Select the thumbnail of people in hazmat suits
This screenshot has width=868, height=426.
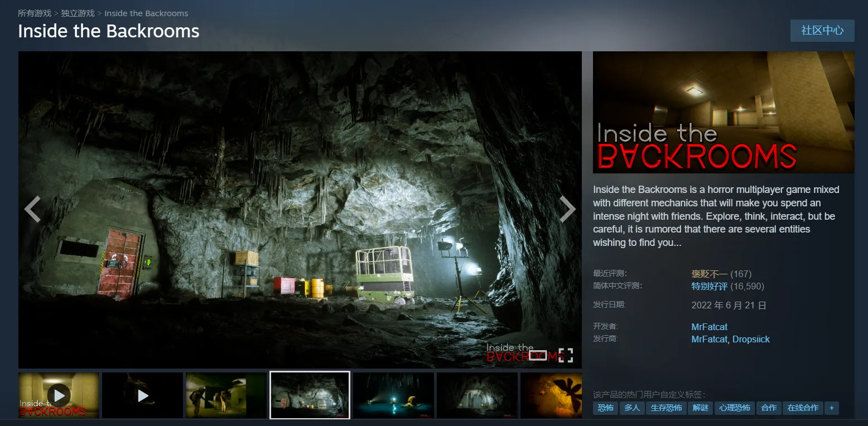(x=226, y=395)
